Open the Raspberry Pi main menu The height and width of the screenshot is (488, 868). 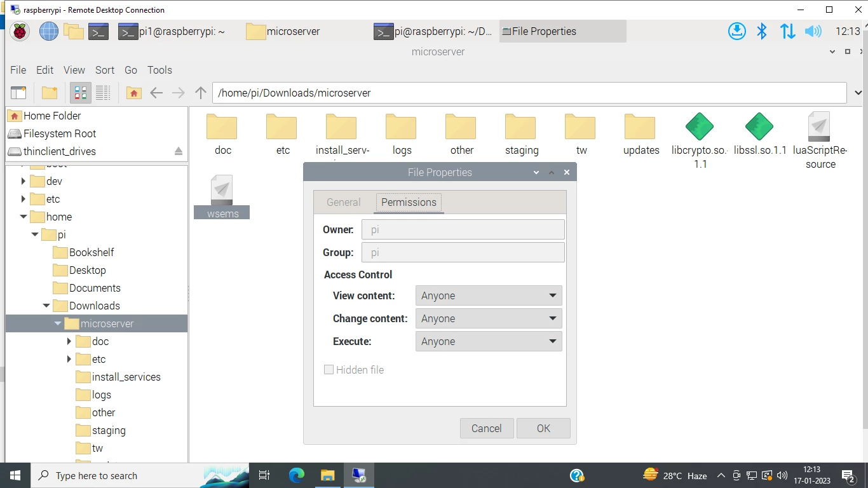point(19,31)
